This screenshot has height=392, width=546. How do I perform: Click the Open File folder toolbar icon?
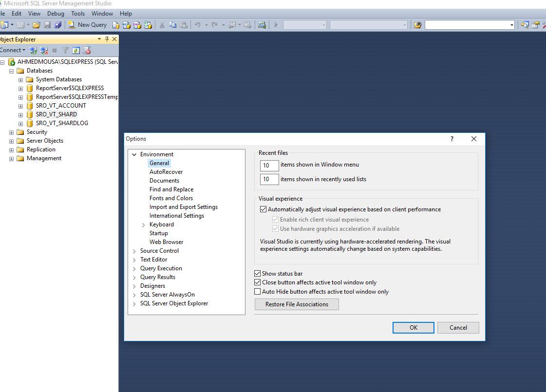click(36, 25)
